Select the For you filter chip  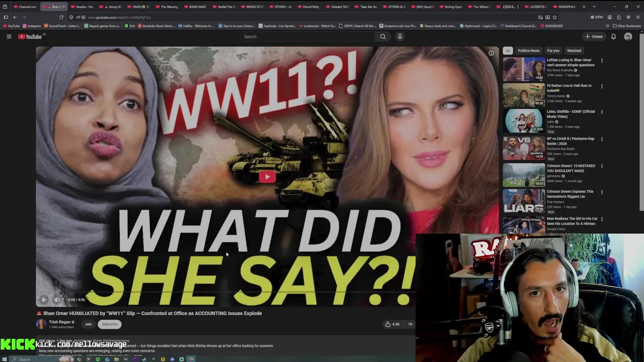553,50
